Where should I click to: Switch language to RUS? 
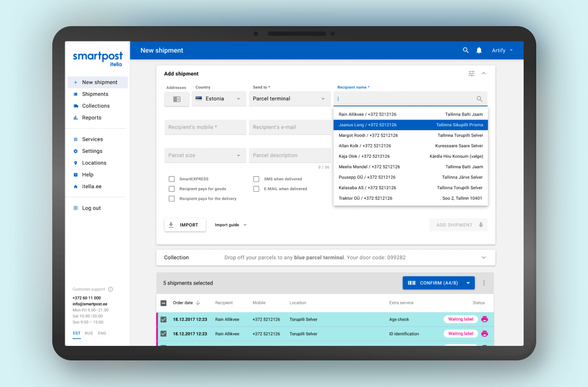click(89, 333)
